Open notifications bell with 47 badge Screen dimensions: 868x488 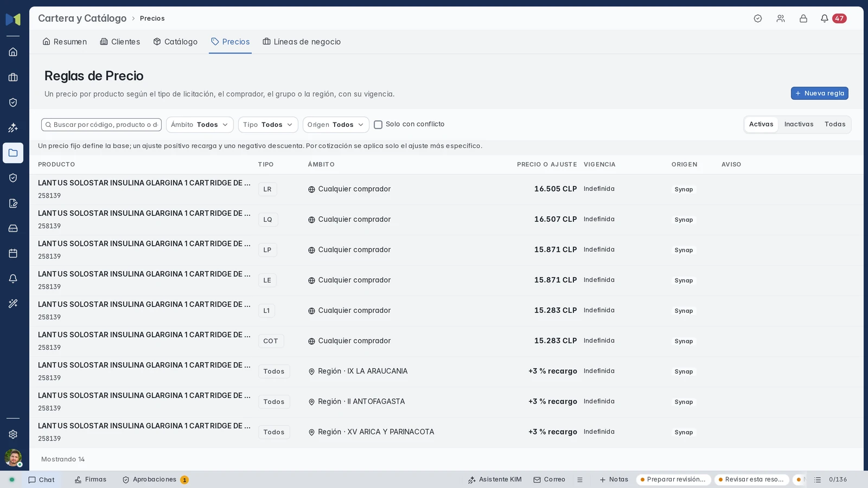(833, 18)
